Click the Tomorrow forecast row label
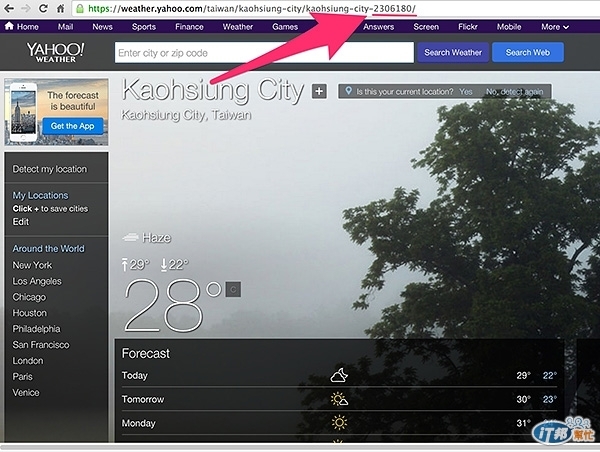600x452 pixels. (143, 399)
